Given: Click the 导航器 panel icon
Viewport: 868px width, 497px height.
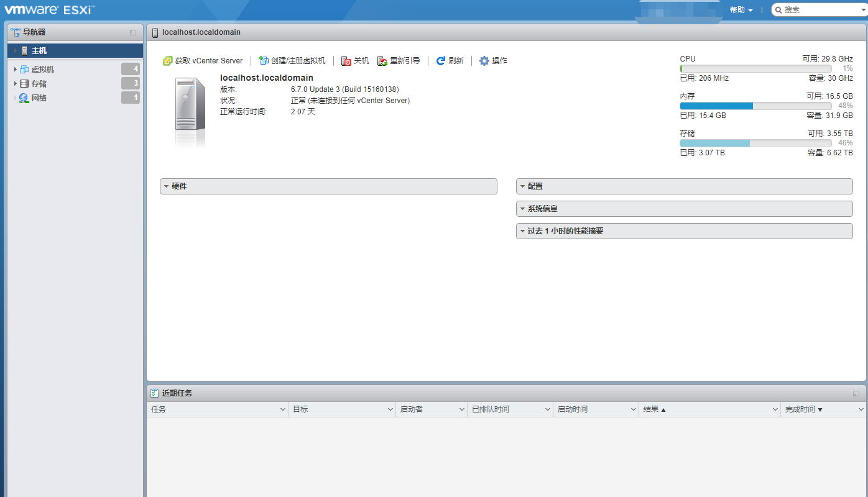Looking at the screenshot, I should (16, 32).
